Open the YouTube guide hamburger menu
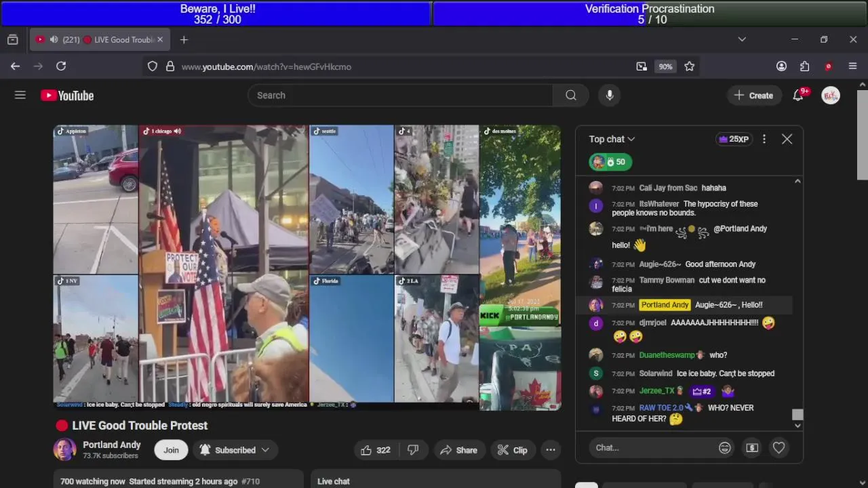This screenshot has width=868, height=488. 20,96
